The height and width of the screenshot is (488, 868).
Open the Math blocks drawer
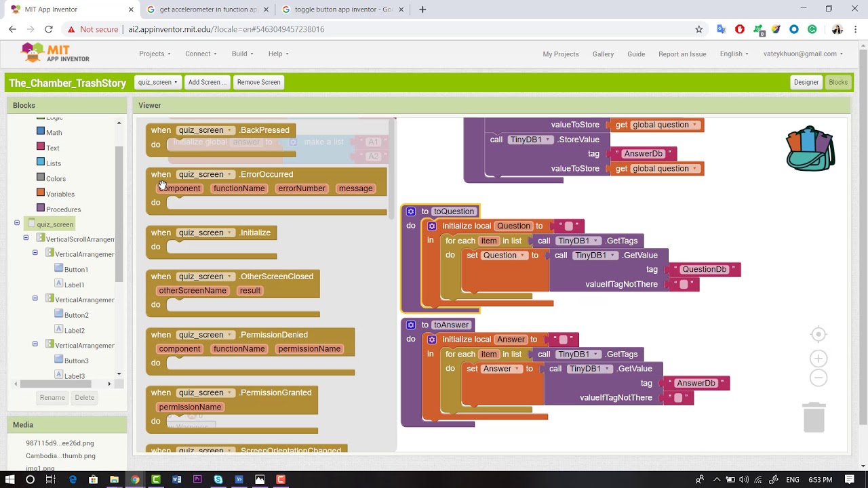[x=54, y=132]
